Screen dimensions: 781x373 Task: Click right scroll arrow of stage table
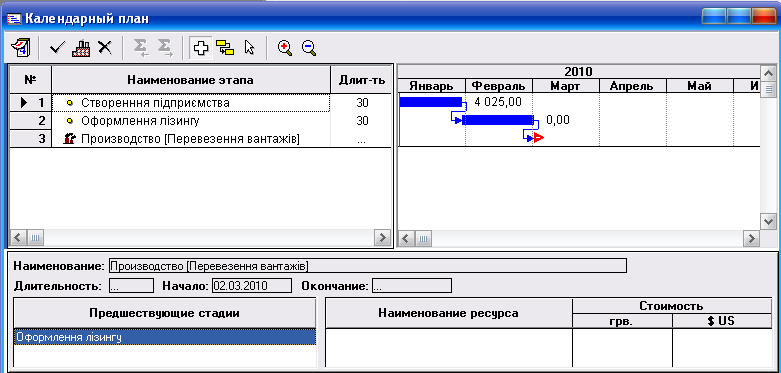pyautogui.click(x=382, y=238)
